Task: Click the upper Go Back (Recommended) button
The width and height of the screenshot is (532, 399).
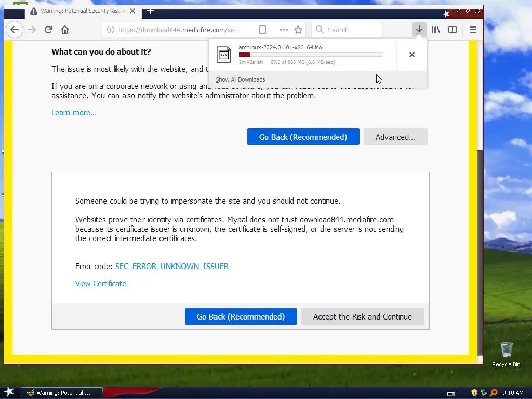Action: [303, 137]
